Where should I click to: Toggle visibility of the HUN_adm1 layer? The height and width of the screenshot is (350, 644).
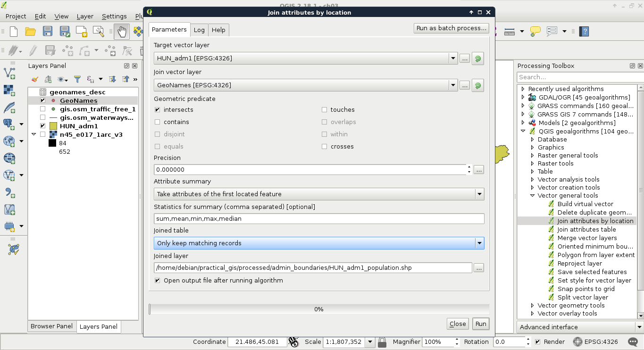point(43,126)
